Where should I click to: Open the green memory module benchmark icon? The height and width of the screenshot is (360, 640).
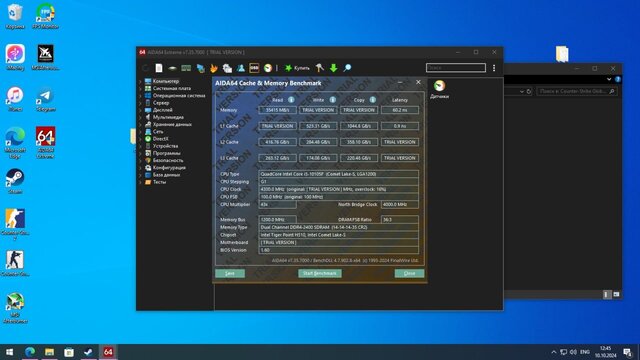186,68
